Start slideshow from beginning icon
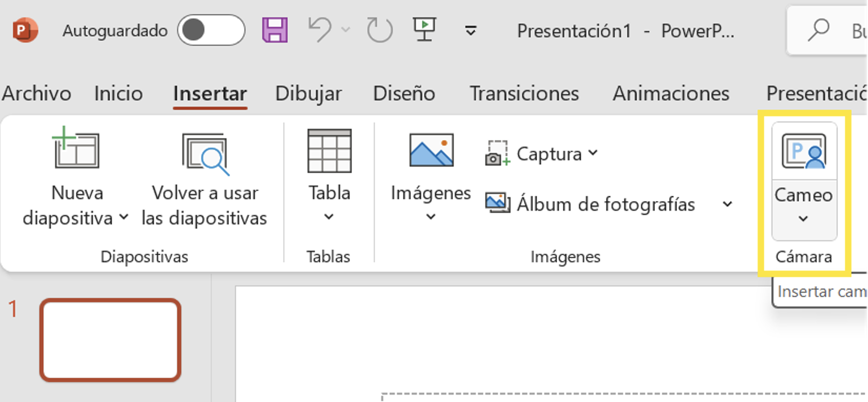Viewport: 868px width, 402px height. (x=423, y=30)
